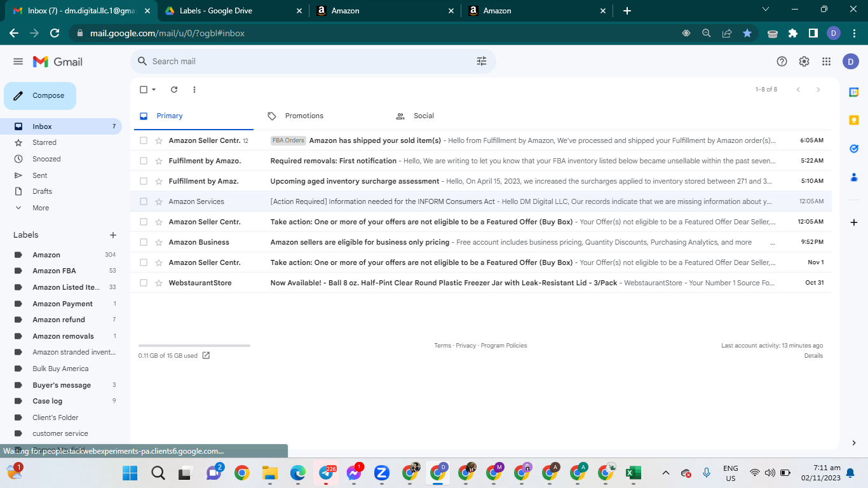Check the Fulfilment by Amazo. Required removals email
Image resolution: width=868 pixels, height=488 pixels.
click(144, 161)
